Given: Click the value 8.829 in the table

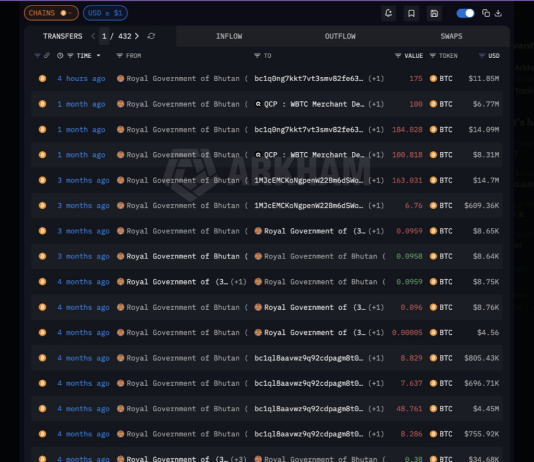Looking at the screenshot, I should click(x=411, y=358).
